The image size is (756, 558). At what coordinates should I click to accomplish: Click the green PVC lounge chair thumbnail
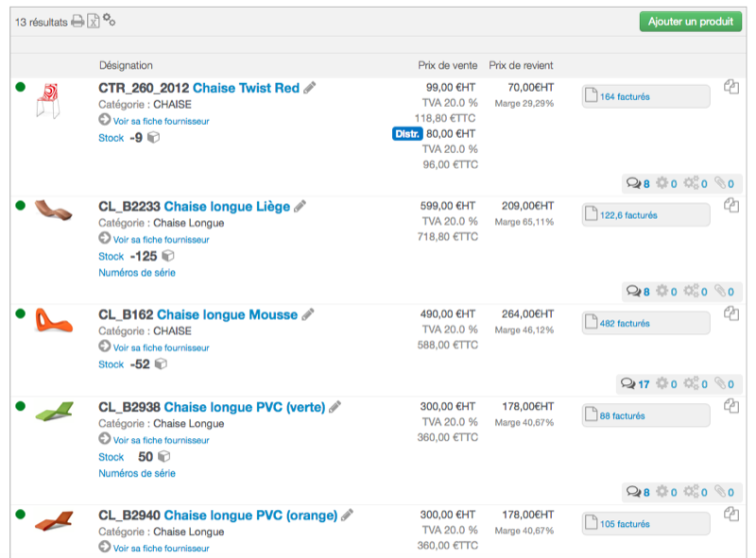54,412
